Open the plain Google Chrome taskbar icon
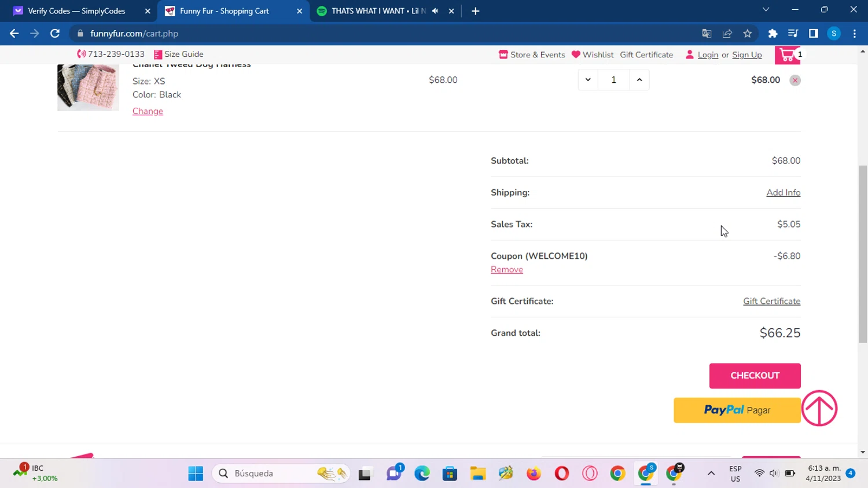 [x=617, y=474]
